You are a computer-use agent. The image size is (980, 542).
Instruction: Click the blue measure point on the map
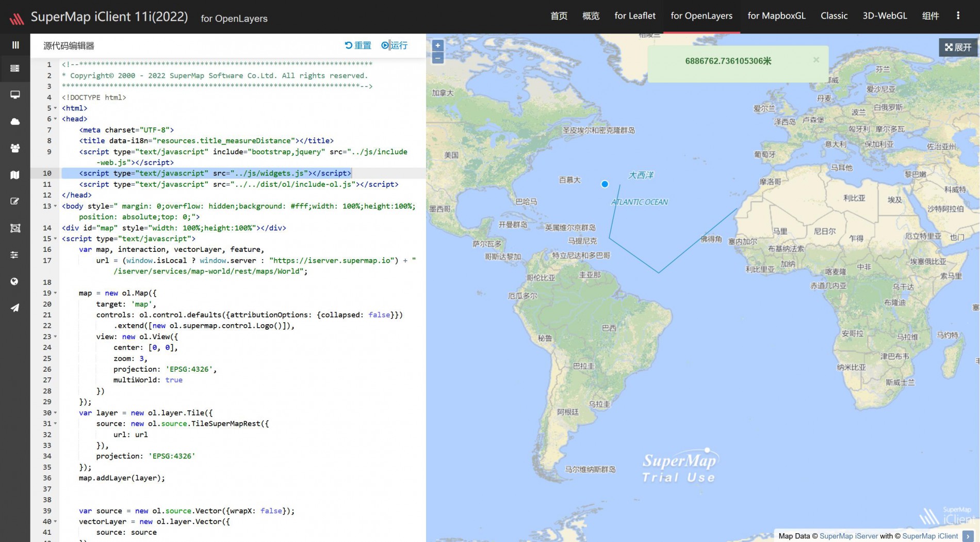605,184
